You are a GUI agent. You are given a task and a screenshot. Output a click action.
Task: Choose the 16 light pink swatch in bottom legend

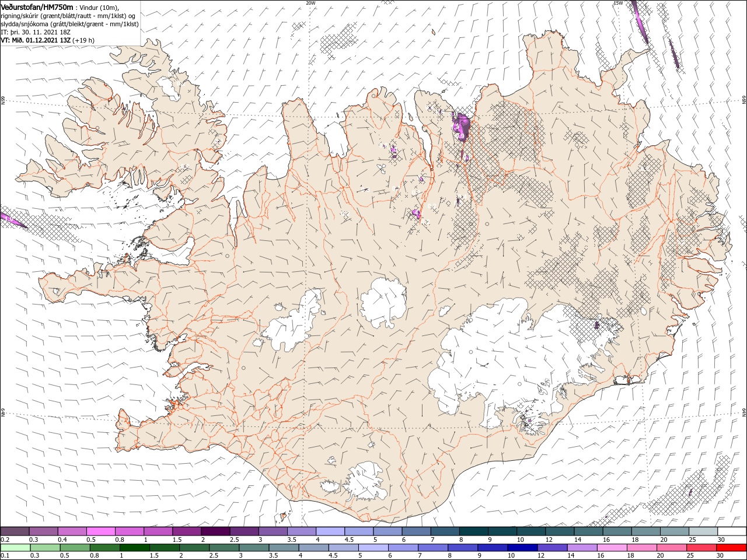click(612, 548)
